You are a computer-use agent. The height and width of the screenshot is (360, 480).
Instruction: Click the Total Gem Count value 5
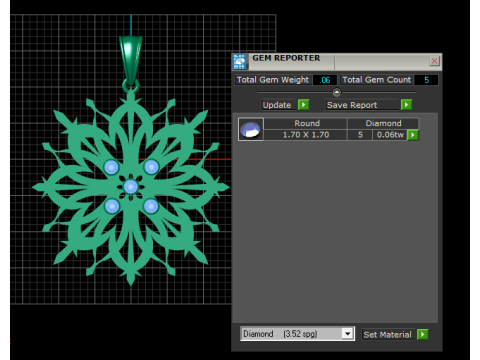pos(426,80)
